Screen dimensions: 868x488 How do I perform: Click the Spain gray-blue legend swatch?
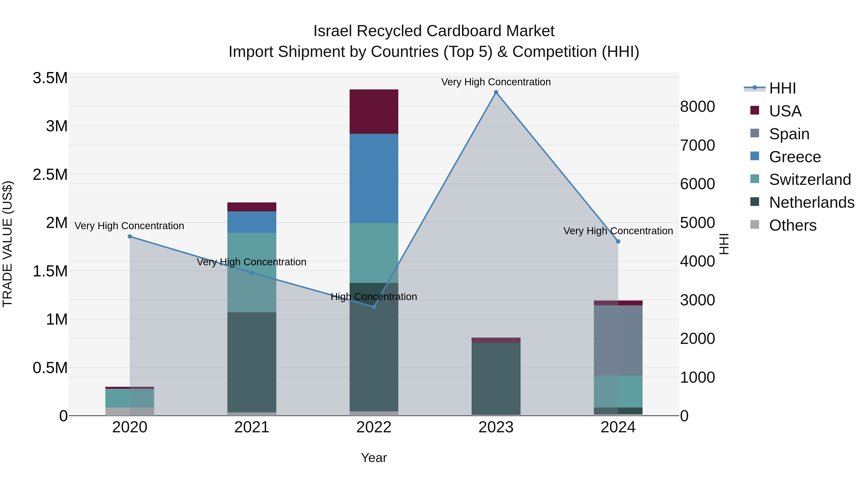(x=755, y=133)
